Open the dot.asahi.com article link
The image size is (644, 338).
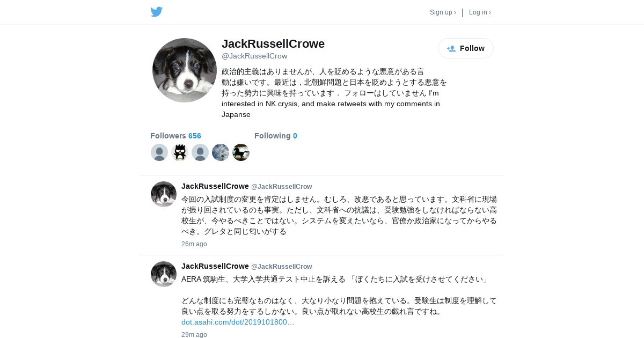(x=238, y=322)
